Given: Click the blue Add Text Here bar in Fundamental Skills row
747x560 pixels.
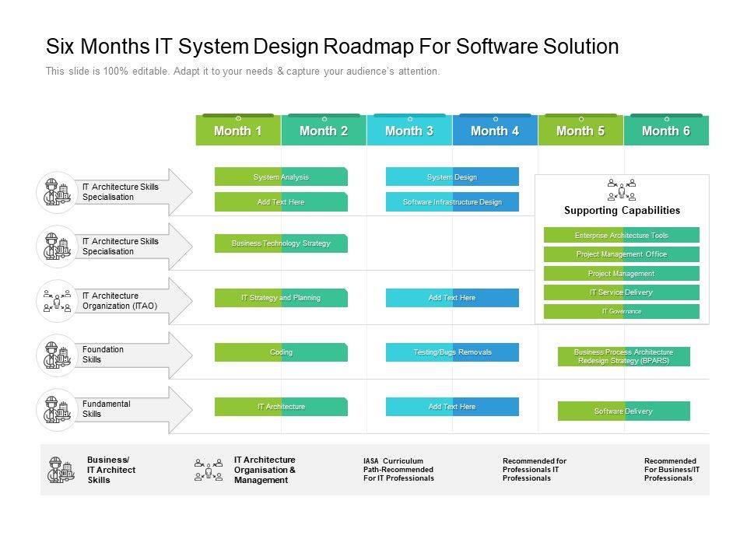Looking at the screenshot, I should 452,407.
